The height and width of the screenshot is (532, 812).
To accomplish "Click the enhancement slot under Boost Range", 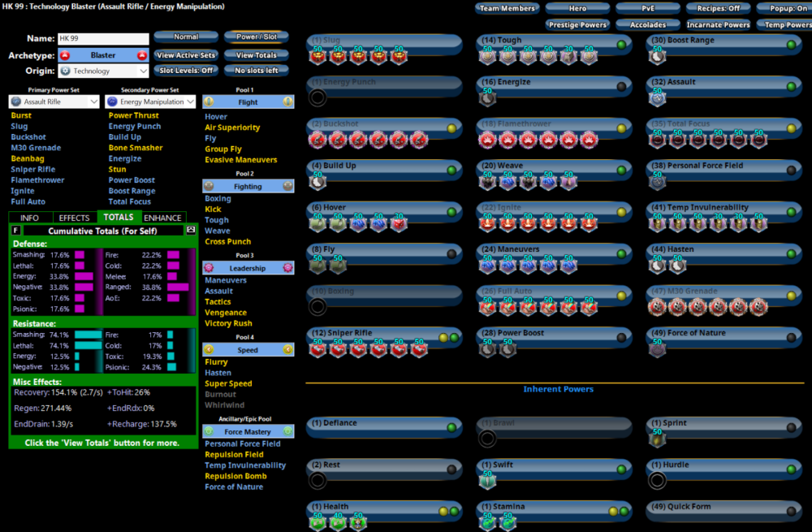I will click(x=657, y=57).
